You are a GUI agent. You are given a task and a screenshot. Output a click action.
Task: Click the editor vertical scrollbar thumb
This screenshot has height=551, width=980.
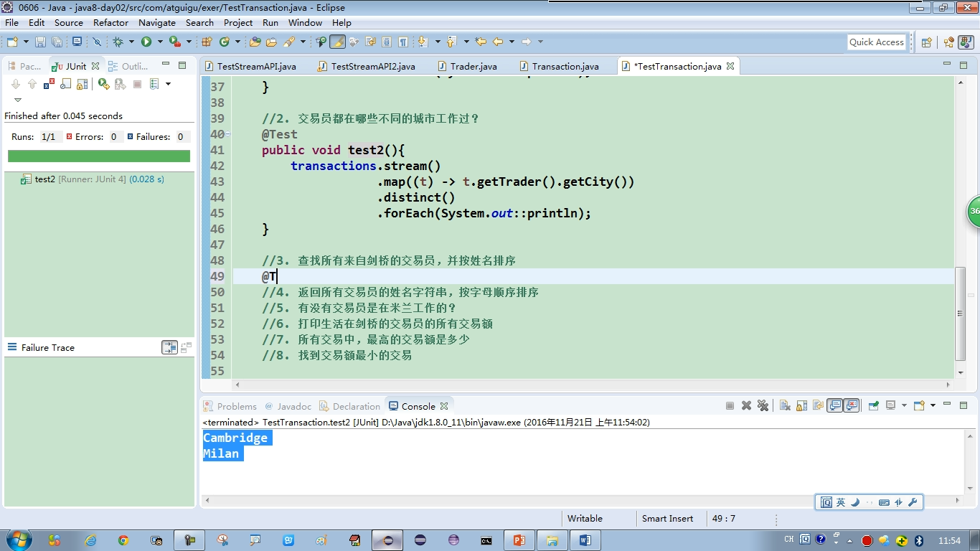click(x=961, y=313)
